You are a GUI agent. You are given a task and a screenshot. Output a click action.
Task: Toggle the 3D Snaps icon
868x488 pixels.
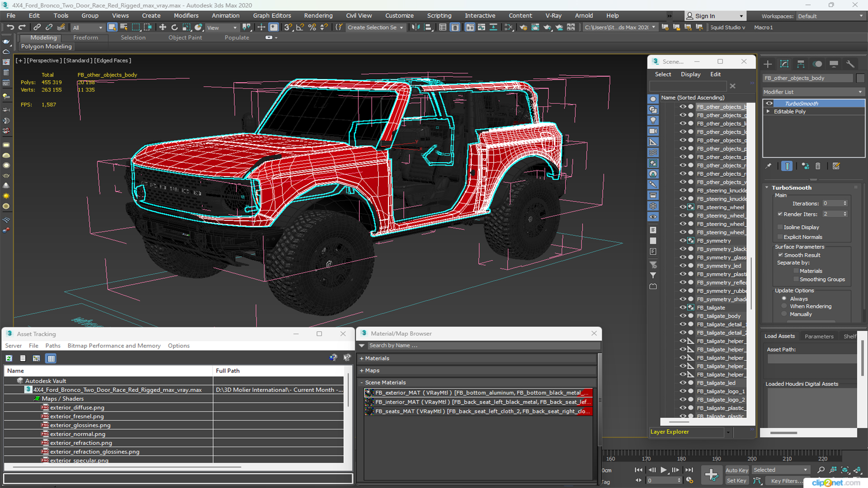click(x=288, y=27)
